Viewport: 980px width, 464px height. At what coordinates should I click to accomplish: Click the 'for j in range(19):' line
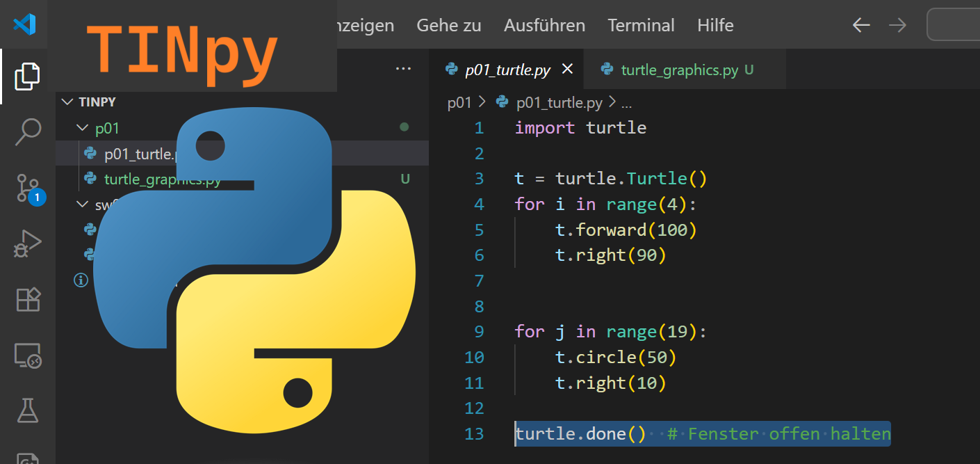pos(610,332)
